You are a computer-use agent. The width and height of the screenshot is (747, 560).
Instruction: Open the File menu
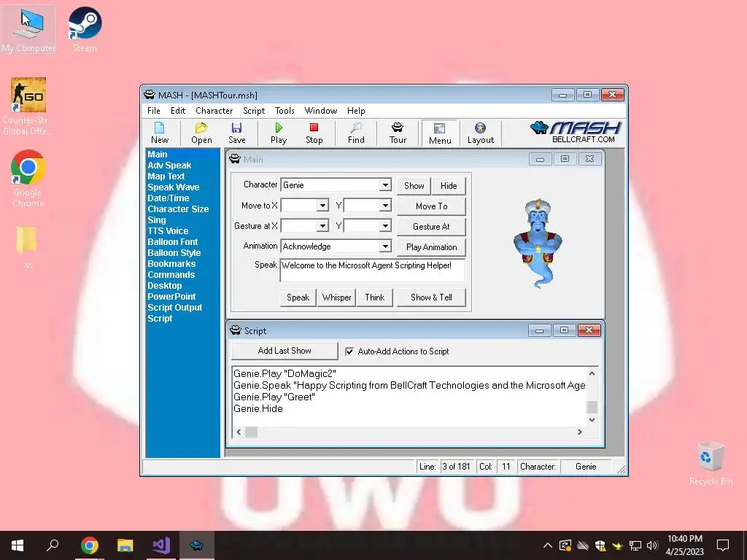pyautogui.click(x=153, y=111)
